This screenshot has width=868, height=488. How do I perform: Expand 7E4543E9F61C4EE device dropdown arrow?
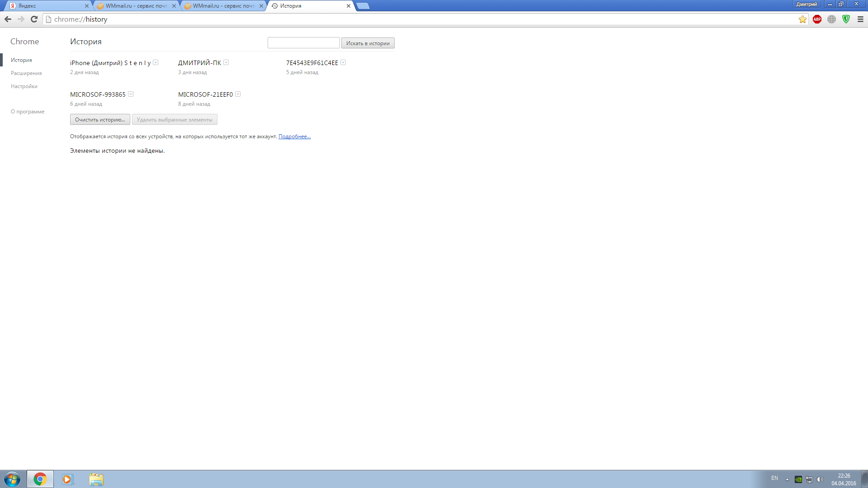[343, 63]
